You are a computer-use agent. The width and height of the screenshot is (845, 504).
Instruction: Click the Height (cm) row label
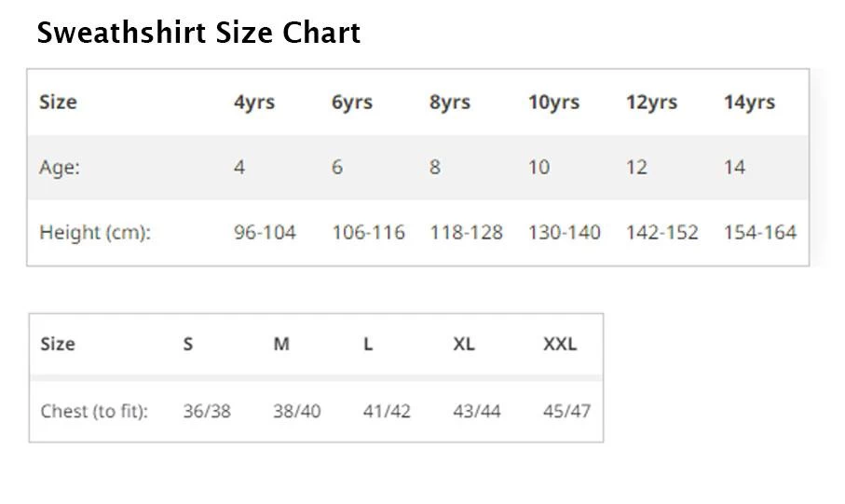(x=95, y=232)
